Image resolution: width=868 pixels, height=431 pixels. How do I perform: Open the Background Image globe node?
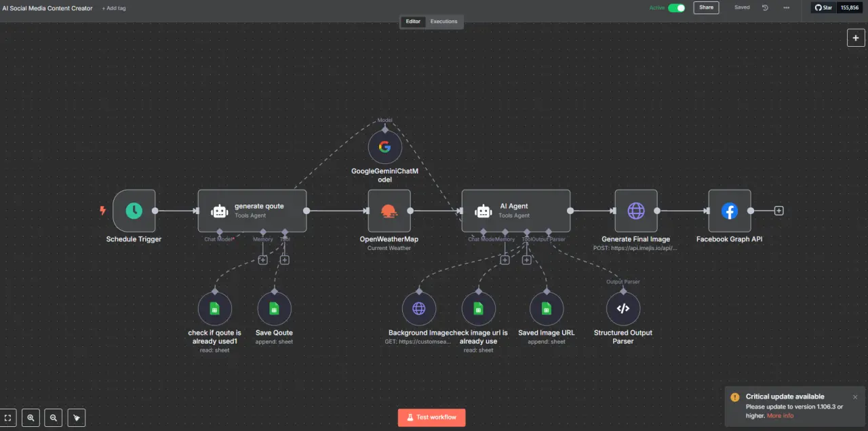tap(419, 309)
